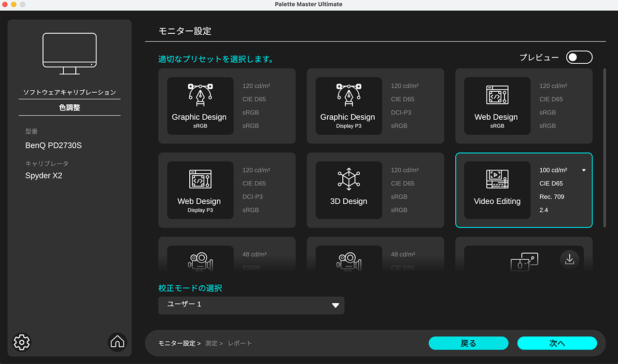Open the ユーザー 1 calibration mode dropdown
The height and width of the screenshot is (364, 618).
pos(251,305)
